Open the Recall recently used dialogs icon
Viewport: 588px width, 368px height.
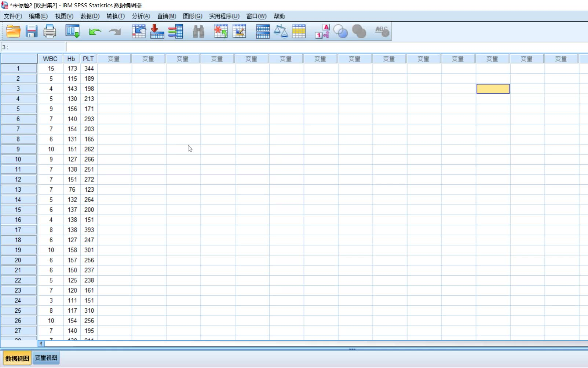[72, 32]
